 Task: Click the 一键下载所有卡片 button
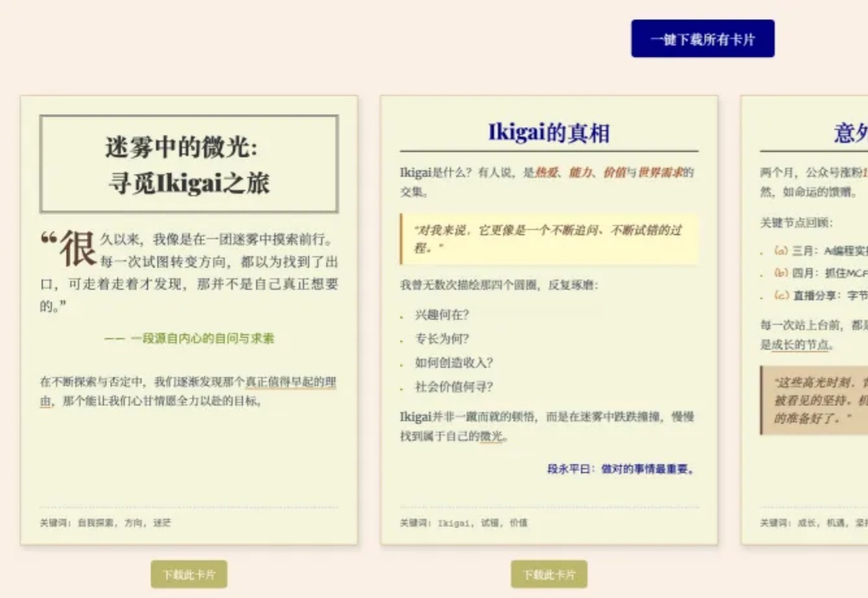(x=702, y=39)
